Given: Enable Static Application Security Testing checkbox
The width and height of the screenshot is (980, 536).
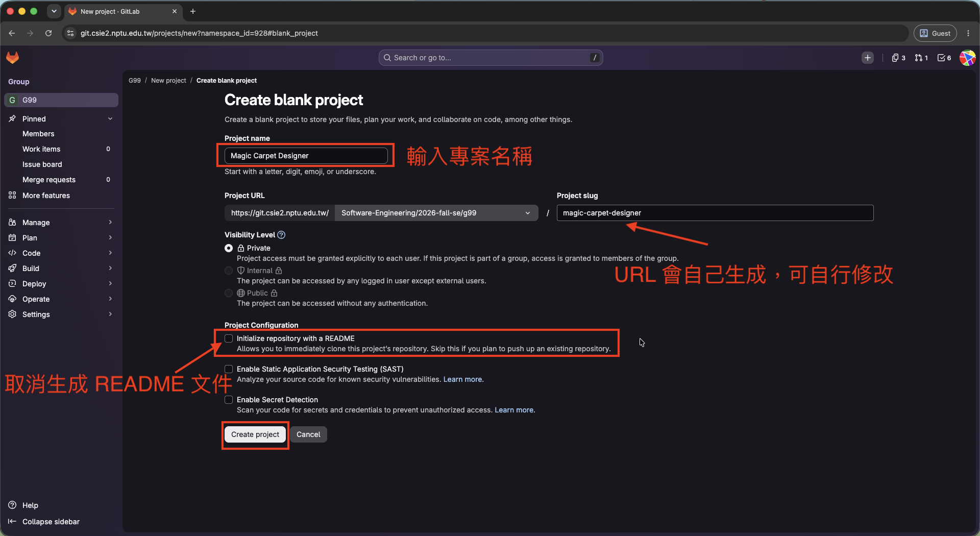Looking at the screenshot, I should pos(229,369).
